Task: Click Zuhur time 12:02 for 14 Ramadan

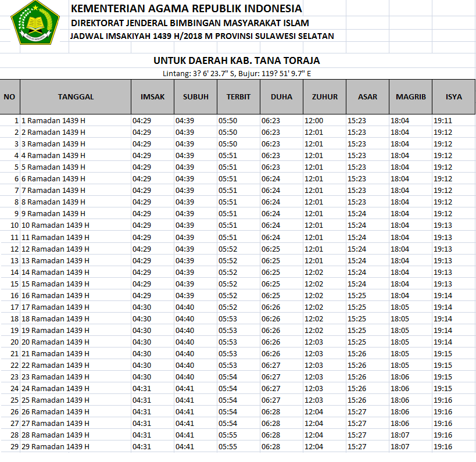Action: 324,273
